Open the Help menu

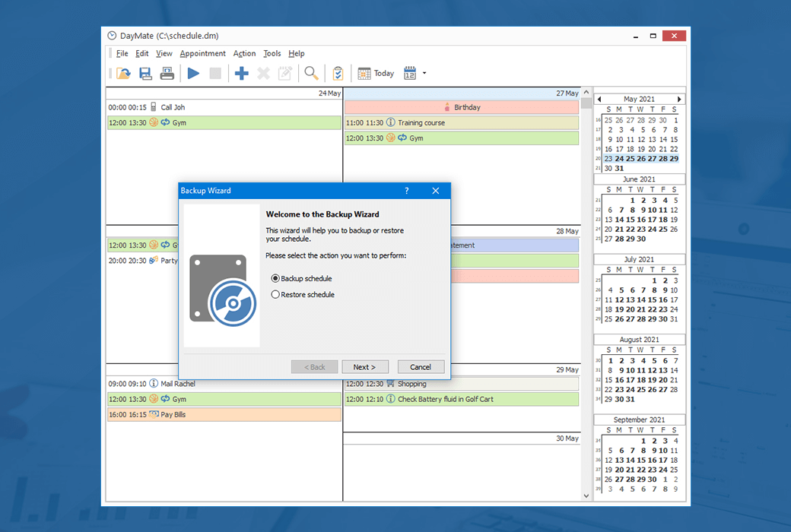click(x=297, y=53)
